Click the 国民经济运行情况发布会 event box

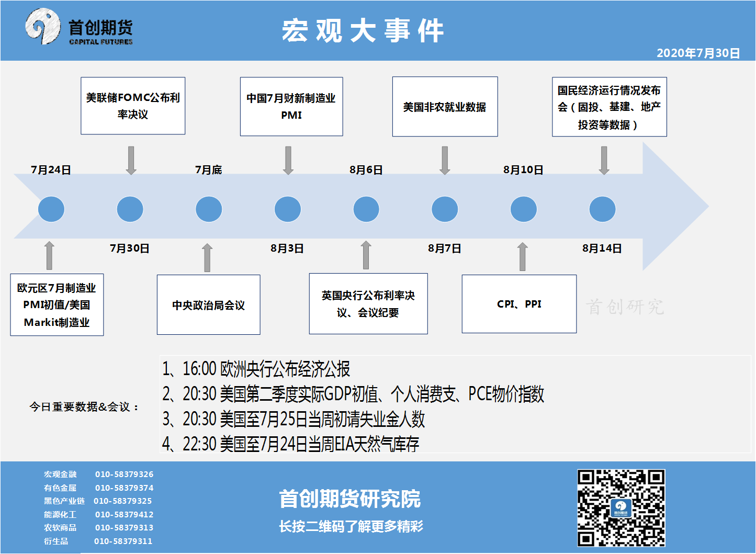pos(610,107)
